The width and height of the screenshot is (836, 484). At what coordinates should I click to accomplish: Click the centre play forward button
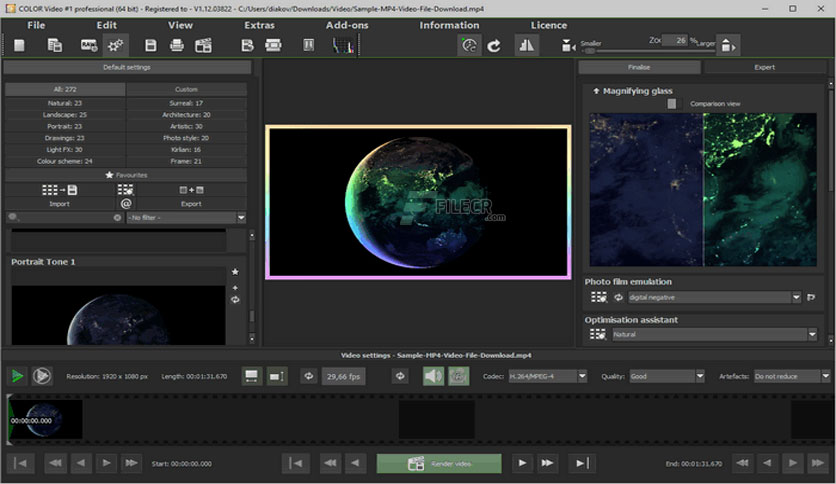522,463
